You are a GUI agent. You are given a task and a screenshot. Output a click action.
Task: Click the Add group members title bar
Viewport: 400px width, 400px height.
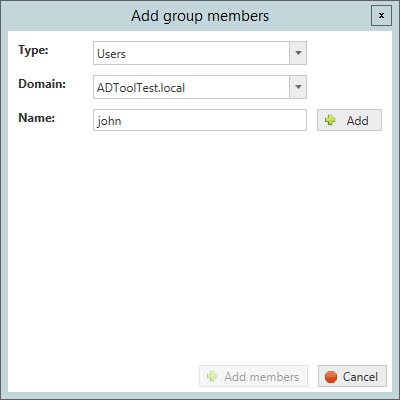200,16
